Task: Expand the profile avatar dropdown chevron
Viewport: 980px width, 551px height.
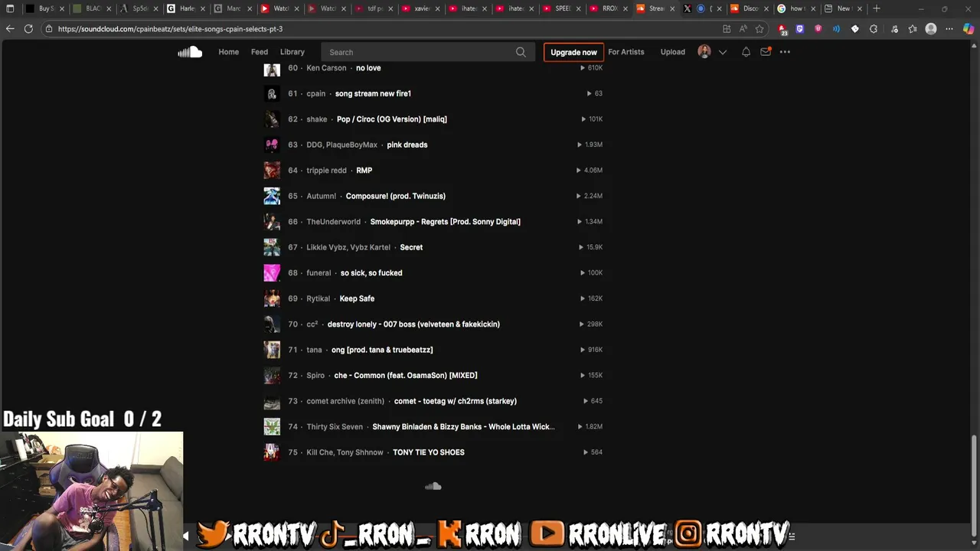Action: [722, 52]
